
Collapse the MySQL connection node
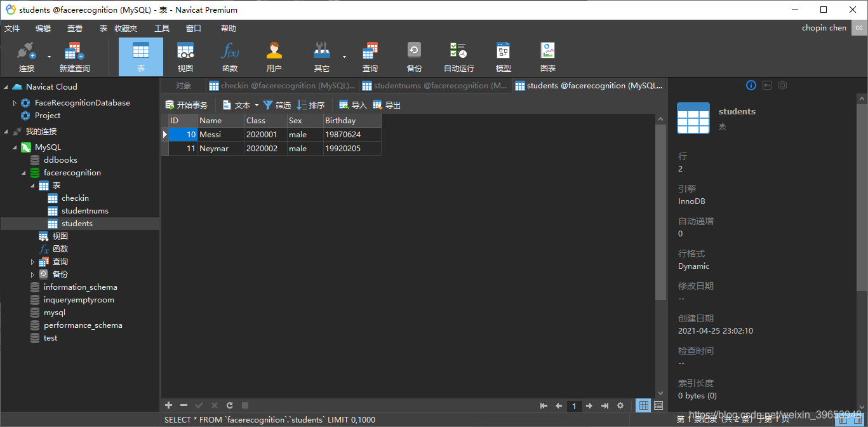[15, 147]
